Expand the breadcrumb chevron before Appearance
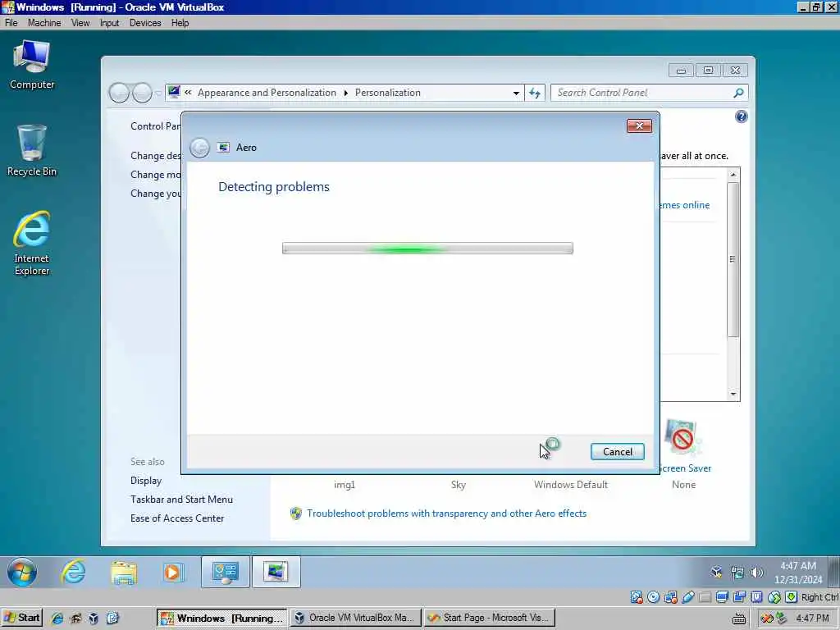840x630 pixels. point(188,93)
